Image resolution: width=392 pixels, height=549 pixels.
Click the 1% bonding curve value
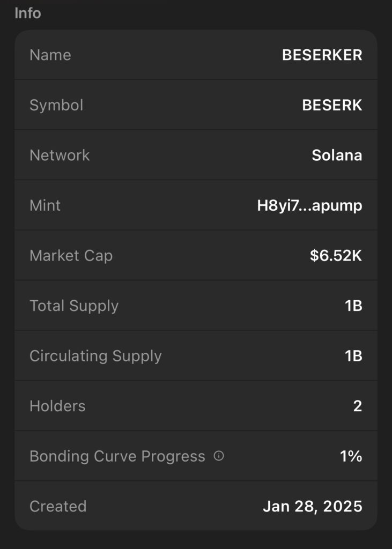coord(351,456)
